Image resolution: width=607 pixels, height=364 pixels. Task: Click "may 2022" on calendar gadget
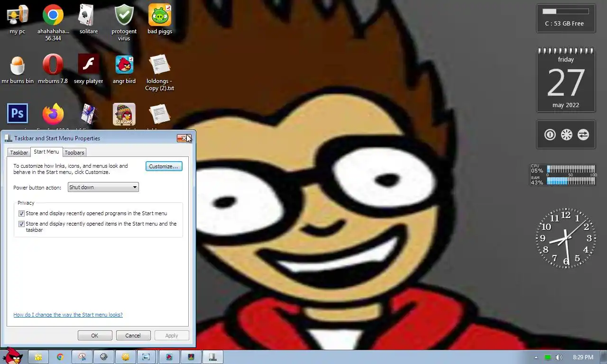point(566,105)
